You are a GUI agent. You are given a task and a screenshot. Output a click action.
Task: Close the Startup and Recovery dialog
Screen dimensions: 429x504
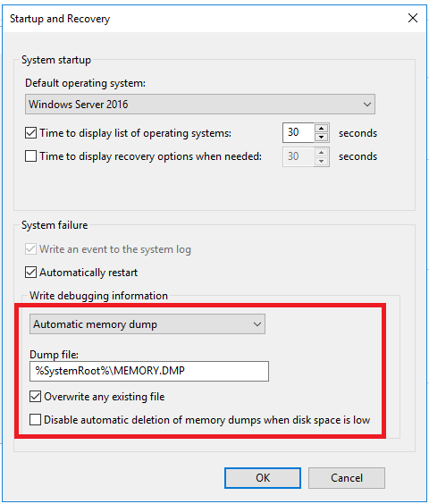[x=413, y=18]
